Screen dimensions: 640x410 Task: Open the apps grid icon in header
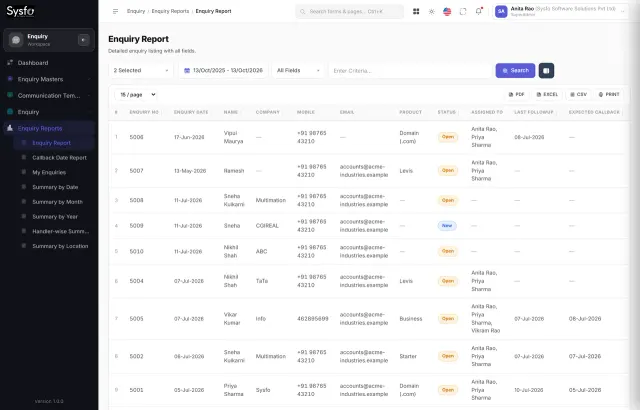pos(416,11)
